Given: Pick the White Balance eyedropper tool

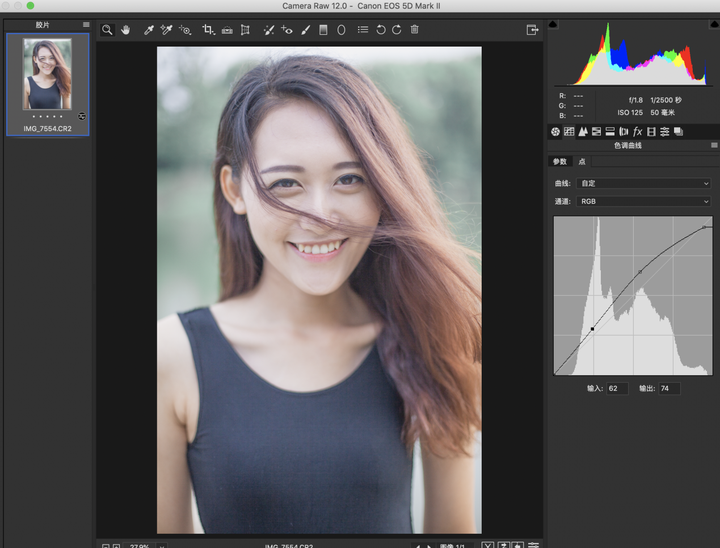Looking at the screenshot, I should pyautogui.click(x=148, y=30).
